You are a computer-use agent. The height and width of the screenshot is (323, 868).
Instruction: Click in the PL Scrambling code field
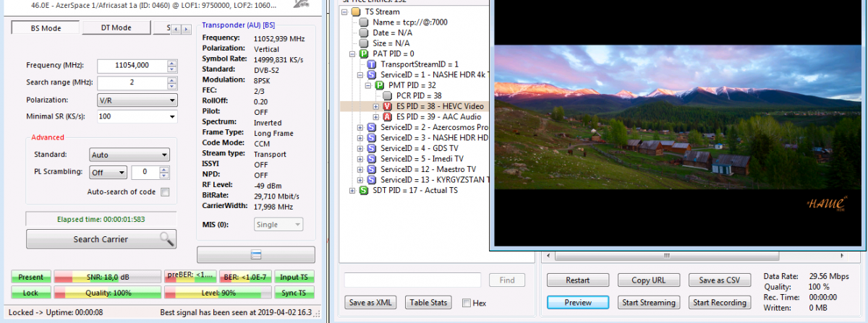[x=145, y=172]
